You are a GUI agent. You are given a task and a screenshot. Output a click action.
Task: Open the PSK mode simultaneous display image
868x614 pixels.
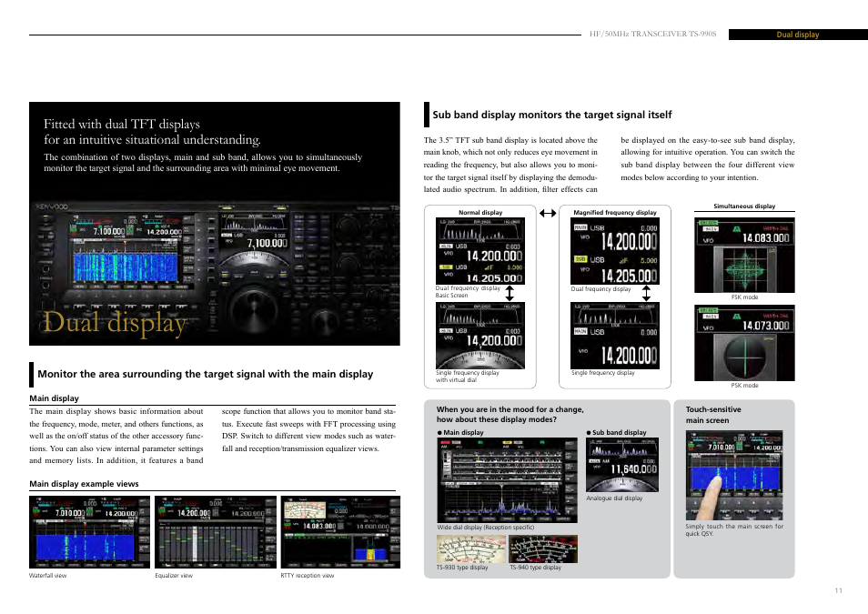pyautogui.click(x=744, y=343)
